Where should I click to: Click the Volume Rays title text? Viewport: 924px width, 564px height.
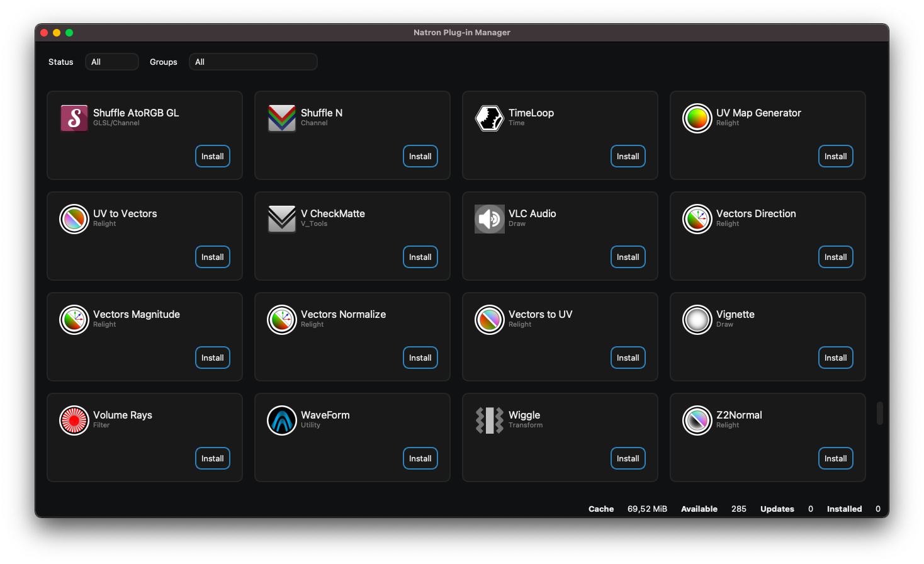(x=123, y=415)
